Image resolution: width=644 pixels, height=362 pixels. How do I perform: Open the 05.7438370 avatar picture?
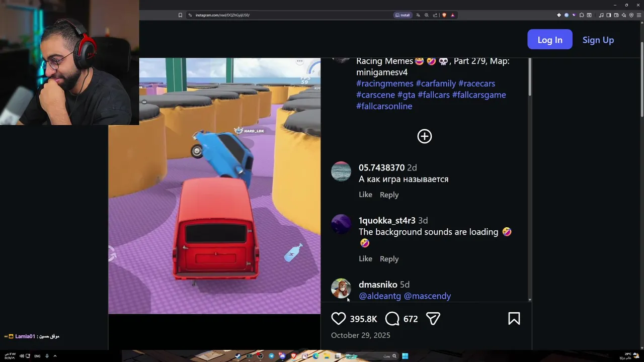coord(341,171)
